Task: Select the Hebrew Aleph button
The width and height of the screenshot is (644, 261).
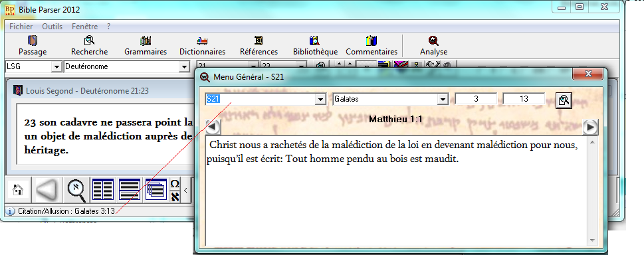Action: click(175, 197)
